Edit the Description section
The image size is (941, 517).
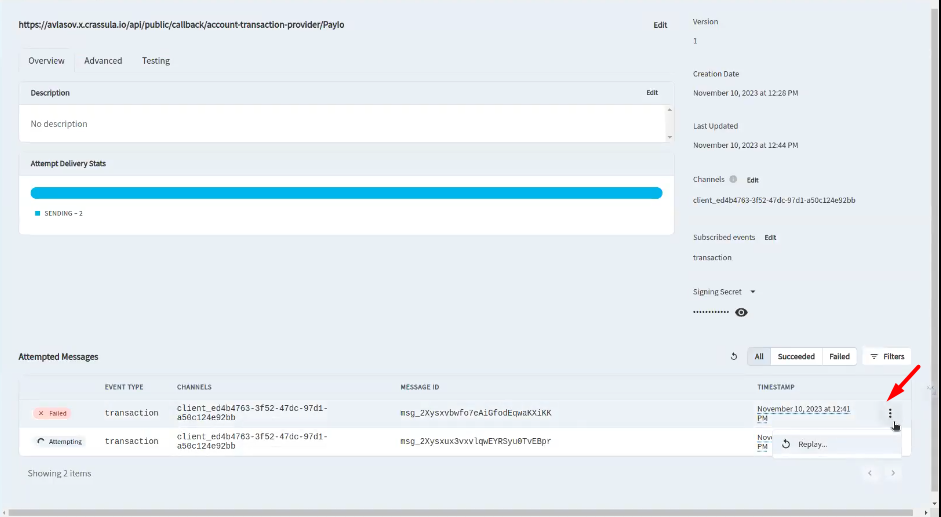[652, 93]
